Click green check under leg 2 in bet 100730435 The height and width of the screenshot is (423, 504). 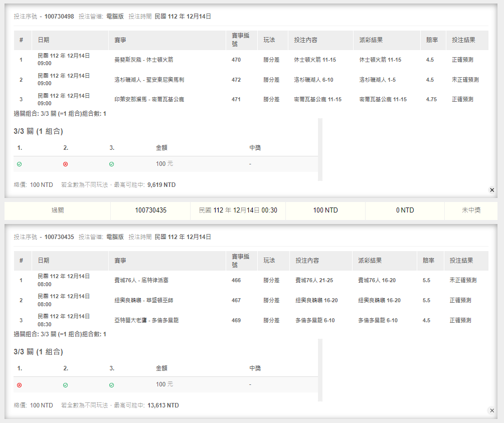tap(65, 385)
